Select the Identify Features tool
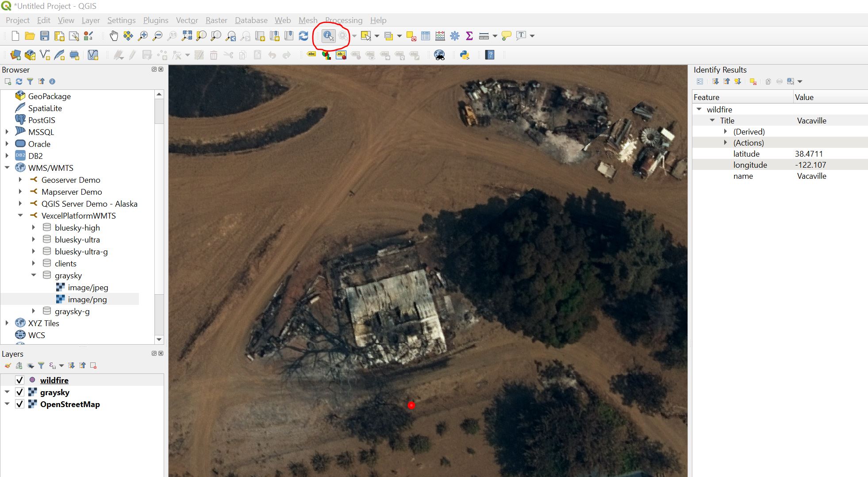The height and width of the screenshot is (477, 868). (x=328, y=36)
